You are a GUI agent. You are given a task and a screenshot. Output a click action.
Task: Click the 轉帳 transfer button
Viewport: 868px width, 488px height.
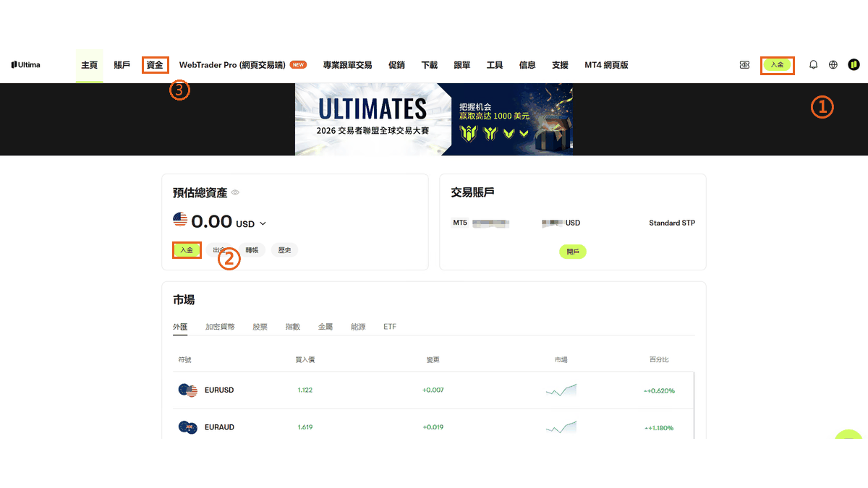click(252, 250)
